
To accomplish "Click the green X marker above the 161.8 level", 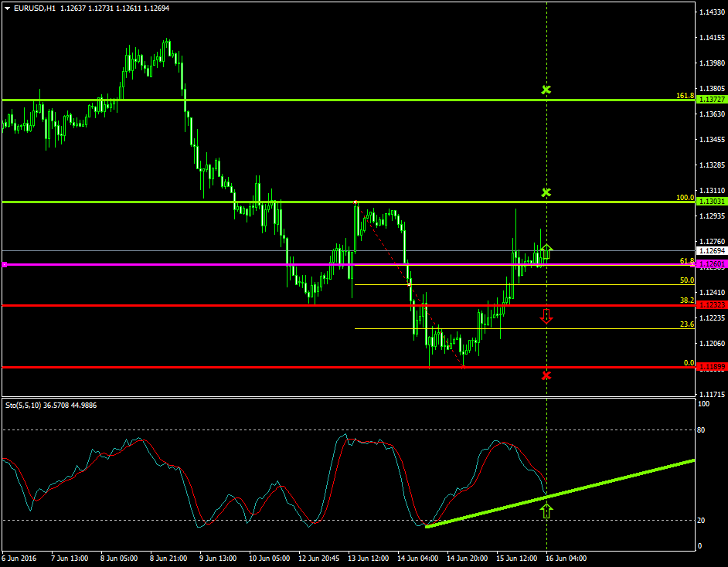I will pyautogui.click(x=547, y=89).
